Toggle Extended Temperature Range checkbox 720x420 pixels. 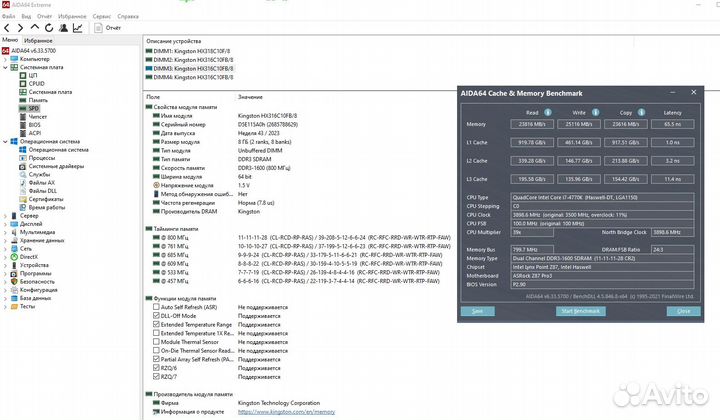pos(156,324)
